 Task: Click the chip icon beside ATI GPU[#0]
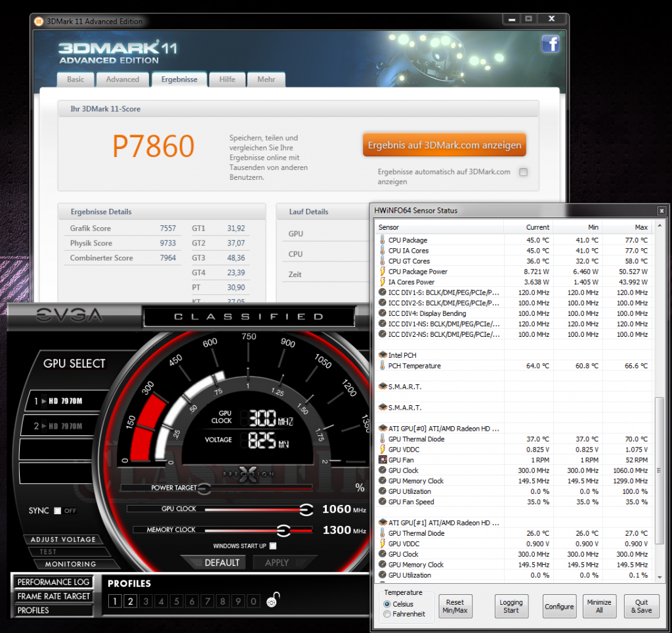(x=383, y=428)
